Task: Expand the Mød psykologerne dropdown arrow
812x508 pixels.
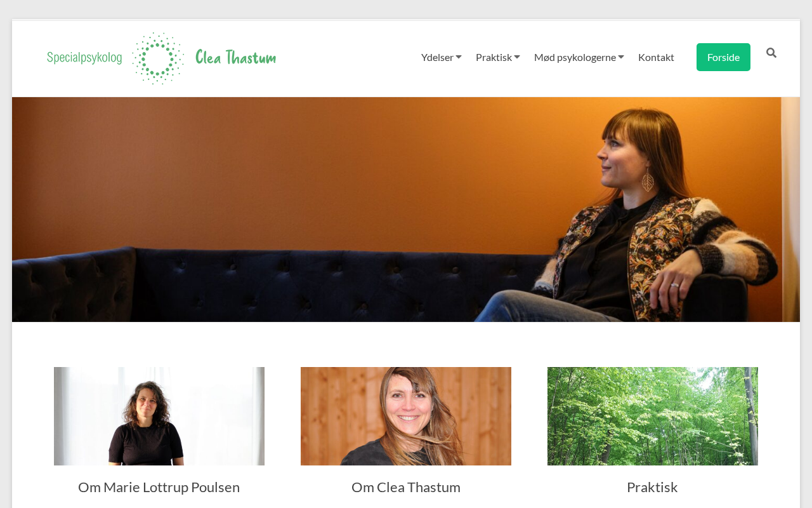Action: tap(621, 57)
